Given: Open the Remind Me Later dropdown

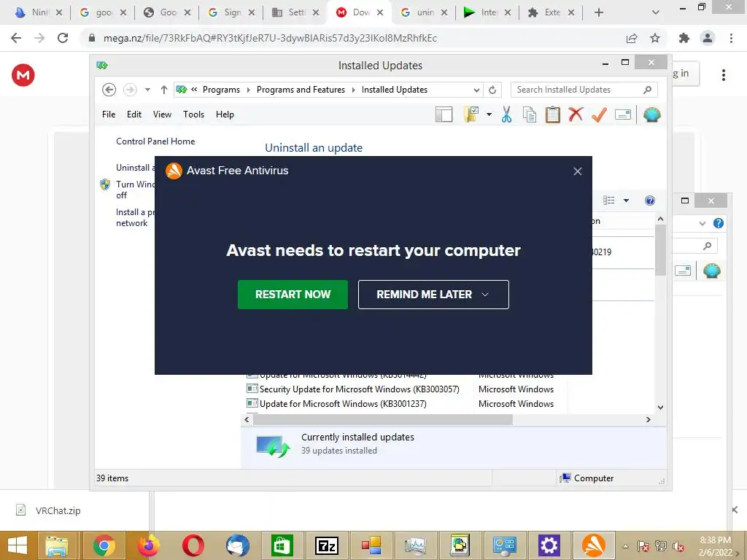Looking at the screenshot, I should (x=433, y=295).
